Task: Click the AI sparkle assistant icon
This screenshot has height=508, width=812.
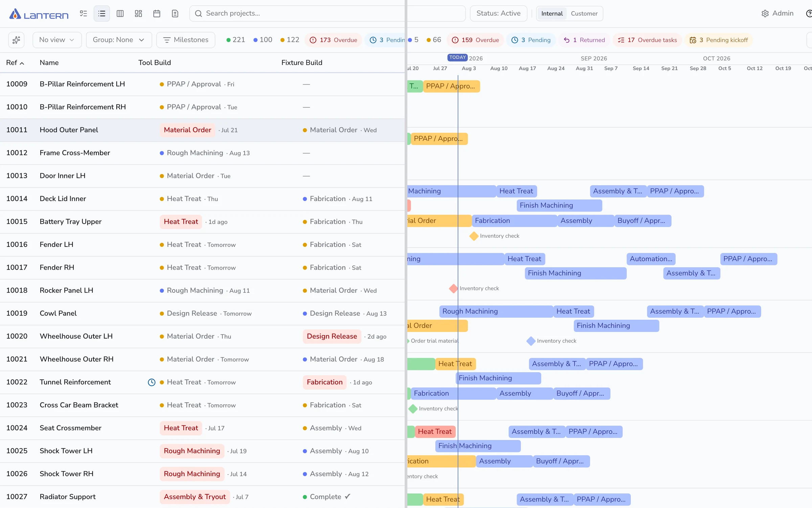Action: click(x=16, y=40)
